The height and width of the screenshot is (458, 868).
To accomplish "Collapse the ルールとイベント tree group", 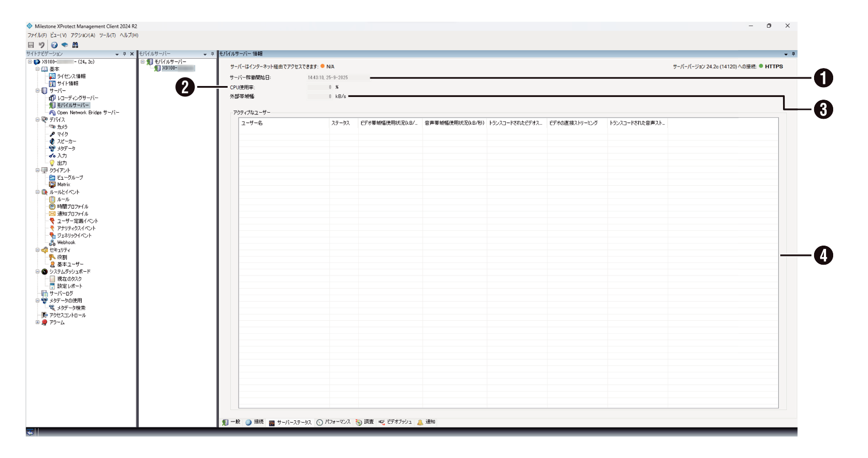I will pyautogui.click(x=38, y=192).
